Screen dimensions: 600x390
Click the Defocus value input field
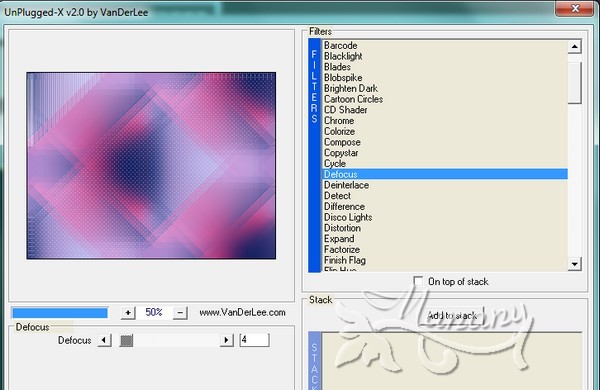pyautogui.click(x=254, y=340)
